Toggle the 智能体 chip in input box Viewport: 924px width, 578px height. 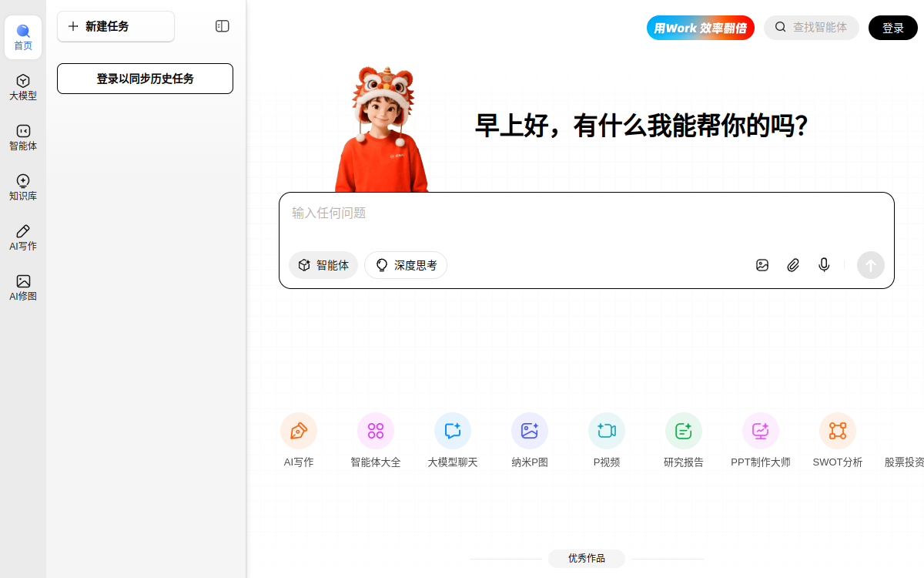pyautogui.click(x=323, y=265)
